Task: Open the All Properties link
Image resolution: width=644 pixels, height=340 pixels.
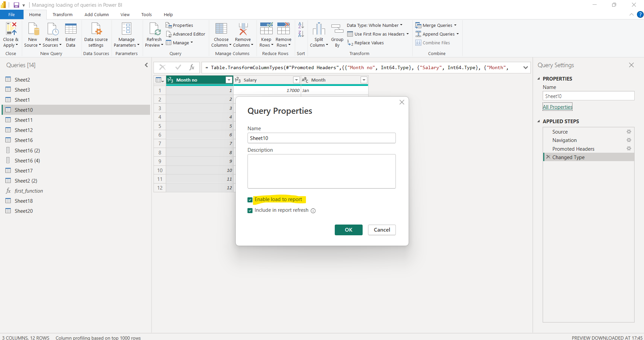Action: pyautogui.click(x=557, y=107)
